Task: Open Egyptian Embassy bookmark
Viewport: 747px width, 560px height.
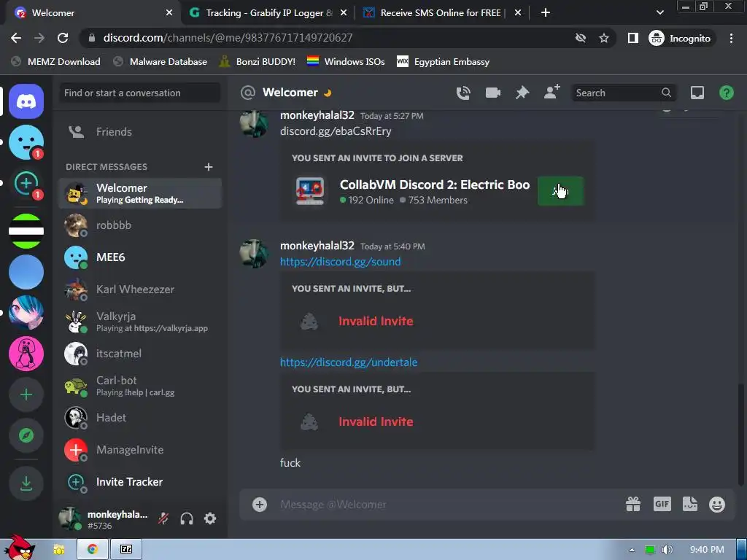Action: tap(443, 61)
